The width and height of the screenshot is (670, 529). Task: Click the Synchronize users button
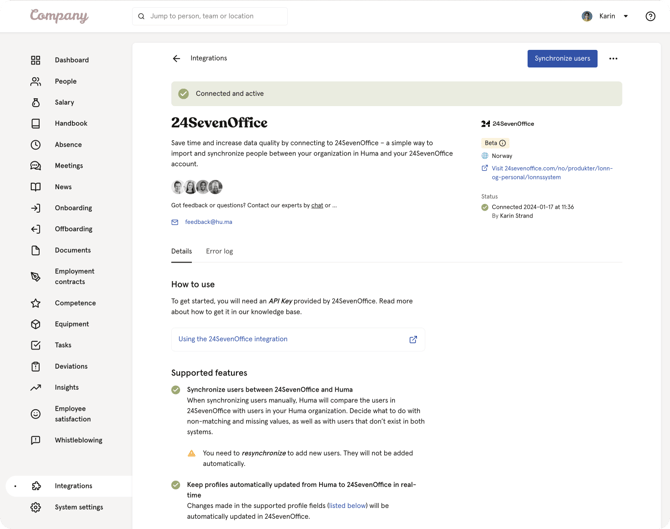[562, 59]
